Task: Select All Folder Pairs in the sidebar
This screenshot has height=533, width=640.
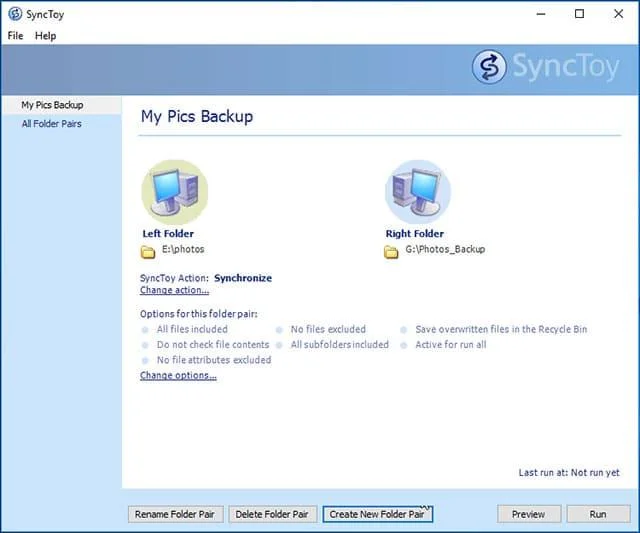Action: (x=51, y=124)
